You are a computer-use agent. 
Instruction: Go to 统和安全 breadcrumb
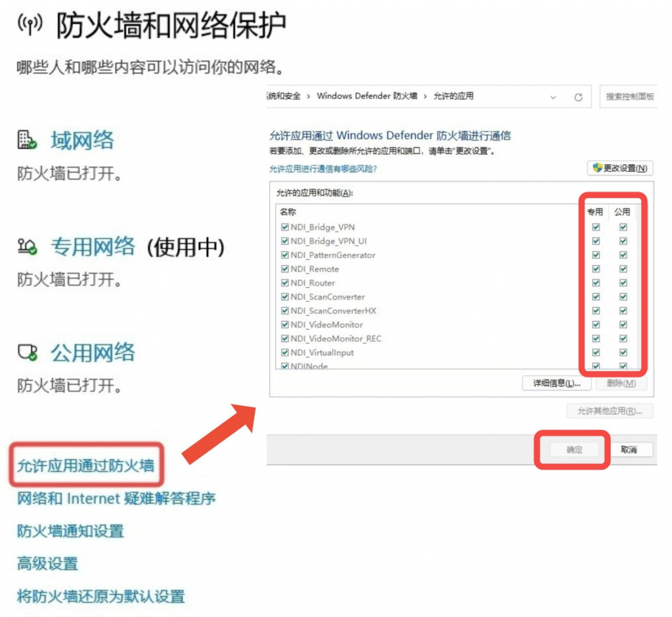(283, 96)
